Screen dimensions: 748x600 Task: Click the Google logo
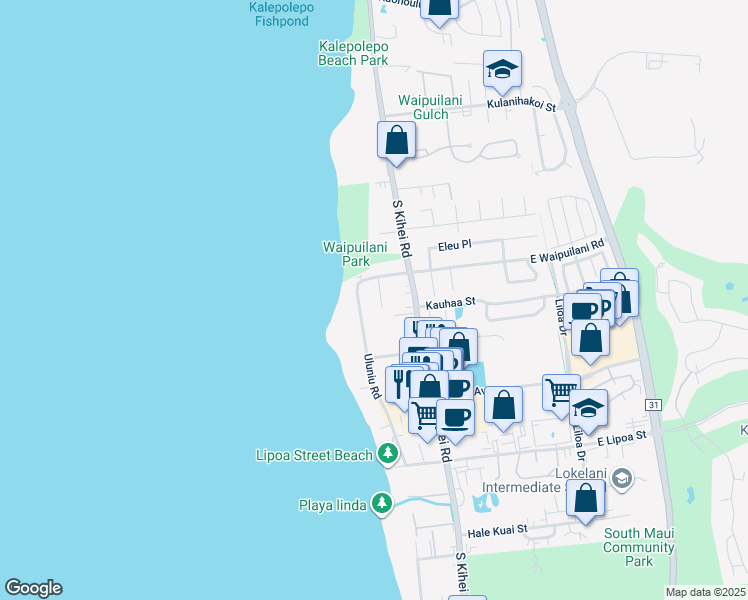(33, 588)
